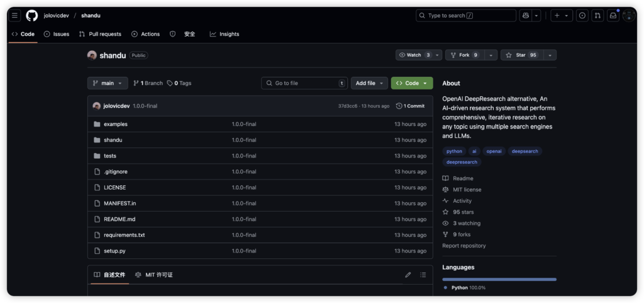Open the Add file dropdown
Screen dimensions: 644x303
pyautogui.click(x=369, y=83)
